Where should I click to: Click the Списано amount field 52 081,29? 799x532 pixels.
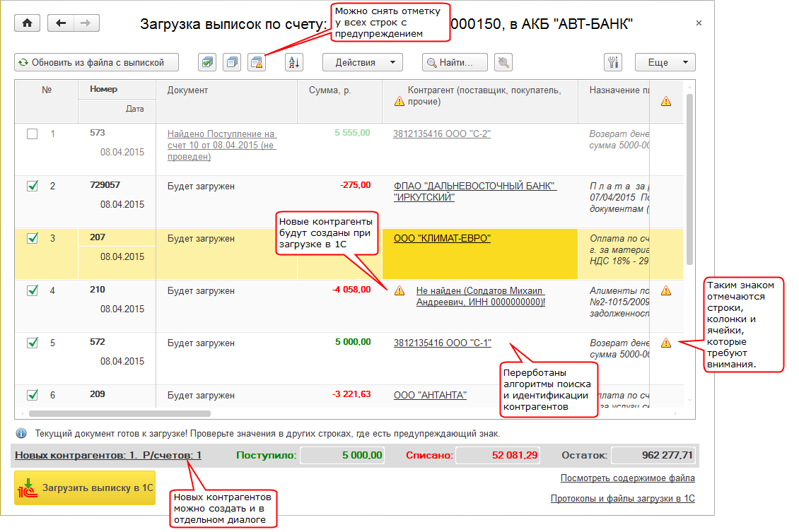point(497,455)
